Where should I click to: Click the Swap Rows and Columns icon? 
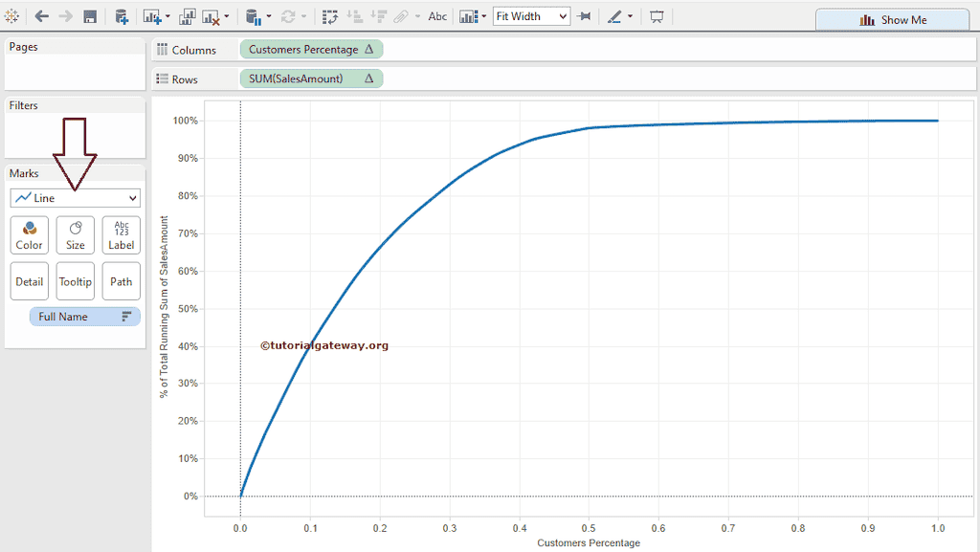point(329,16)
